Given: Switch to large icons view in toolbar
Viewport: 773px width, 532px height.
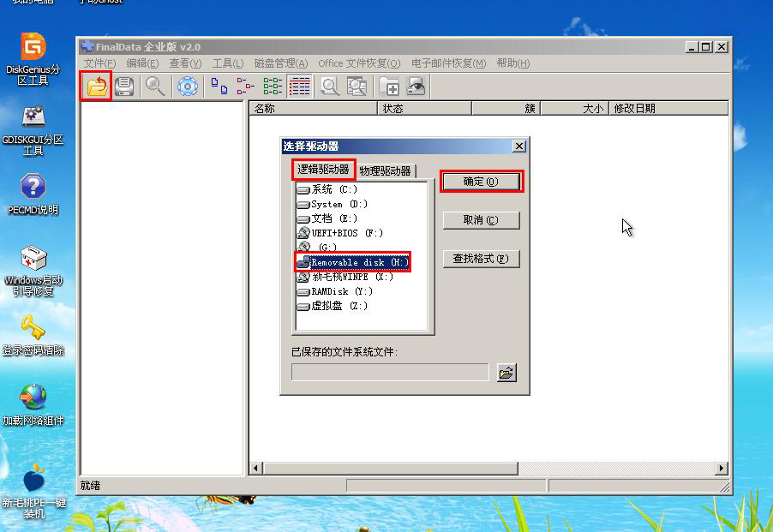Looking at the screenshot, I should point(219,87).
